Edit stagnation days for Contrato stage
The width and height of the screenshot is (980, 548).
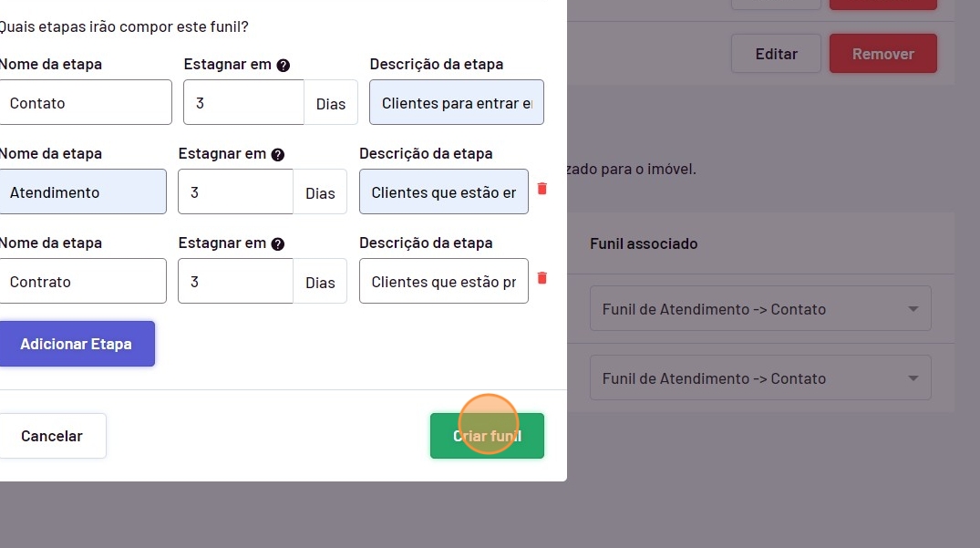[x=236, y=282]
